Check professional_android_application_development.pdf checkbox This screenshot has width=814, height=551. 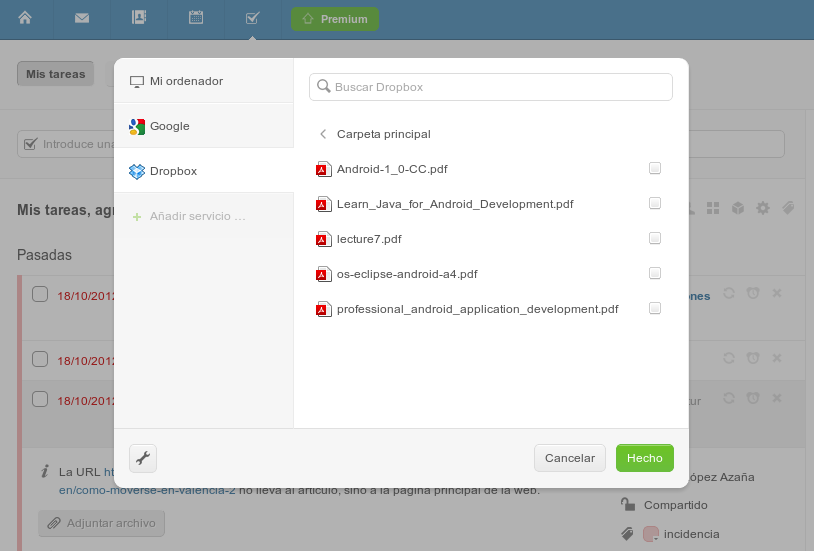click(x=655, y=308)
